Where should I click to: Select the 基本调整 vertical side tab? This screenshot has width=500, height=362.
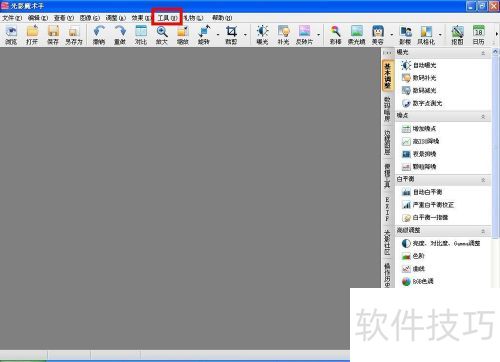[x=388, y=76]
